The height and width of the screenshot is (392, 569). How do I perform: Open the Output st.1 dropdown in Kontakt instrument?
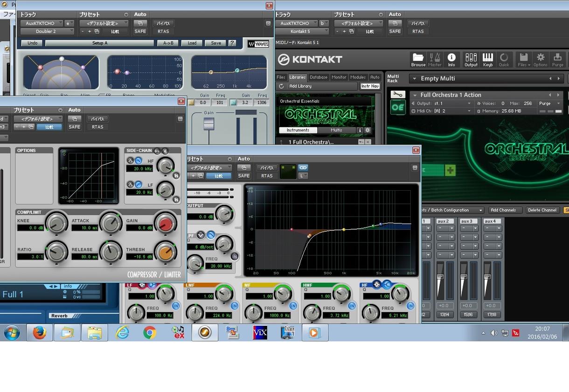pyautogui.click(x=442, y=103)
